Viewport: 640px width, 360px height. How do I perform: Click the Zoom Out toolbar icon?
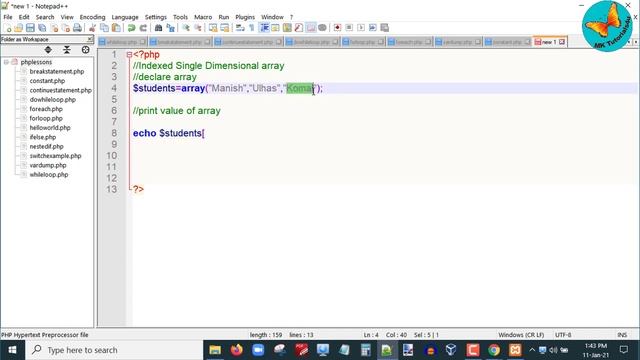click(198, 28)
